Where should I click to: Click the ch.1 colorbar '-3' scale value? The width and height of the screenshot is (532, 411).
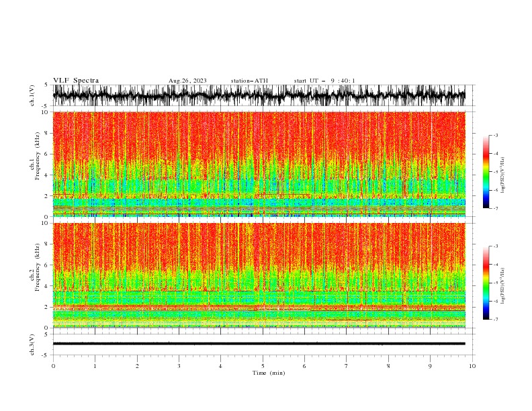(495, 135)
